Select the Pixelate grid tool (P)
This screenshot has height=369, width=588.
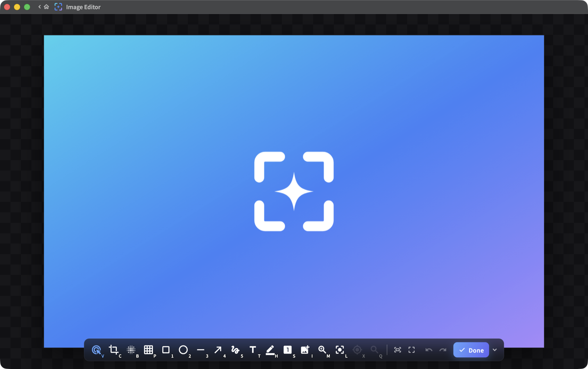pos(148,350)
